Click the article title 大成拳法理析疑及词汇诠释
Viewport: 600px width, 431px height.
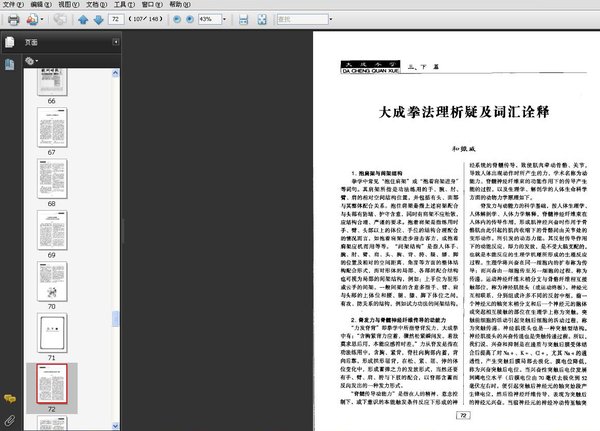pos(464,112)
